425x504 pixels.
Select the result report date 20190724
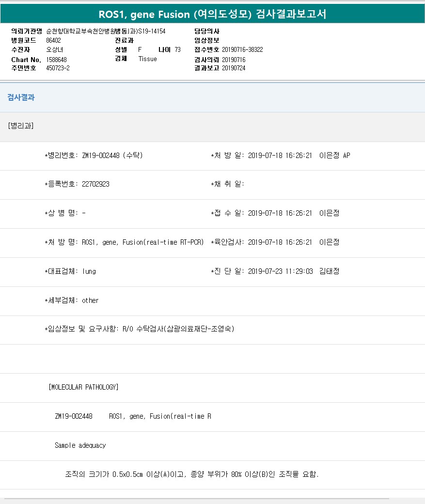234,68
